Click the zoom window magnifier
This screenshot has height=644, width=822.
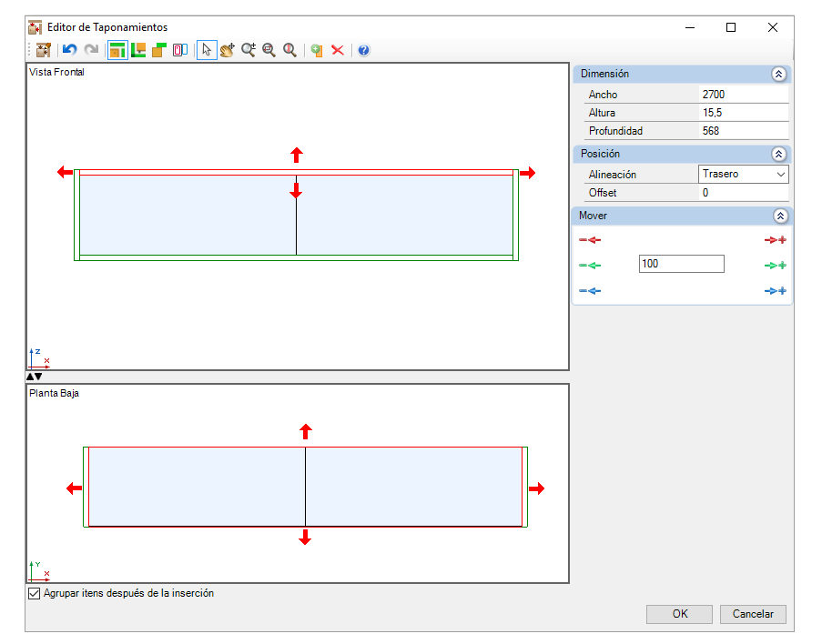click(x=269, y=50)
